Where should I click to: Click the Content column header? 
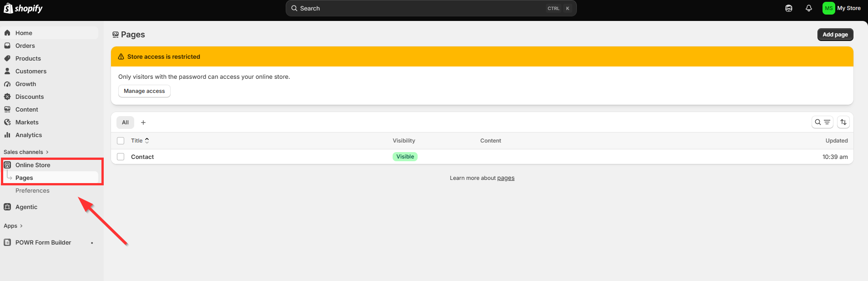pos(490,141)
